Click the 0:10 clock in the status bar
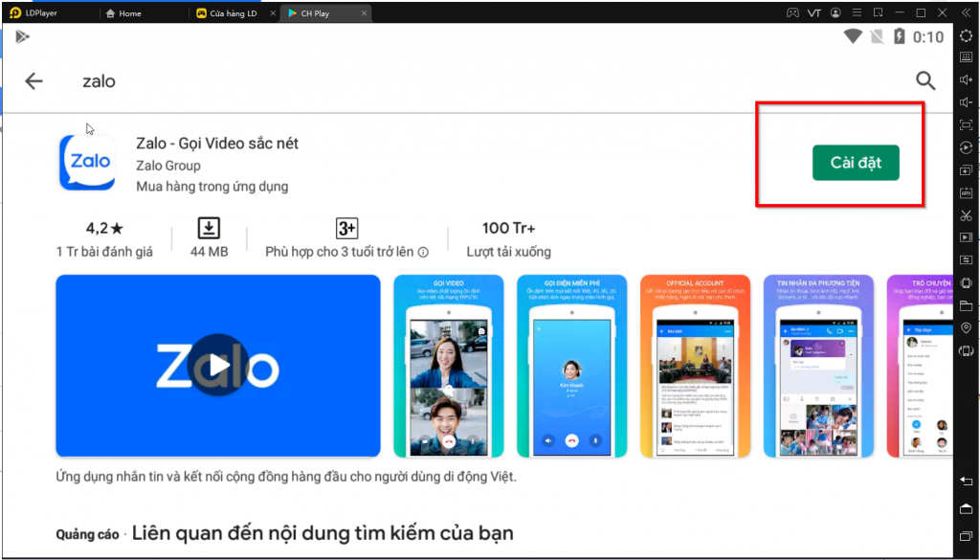Screen dimensions: 980x560 click(x=928, y=37)
